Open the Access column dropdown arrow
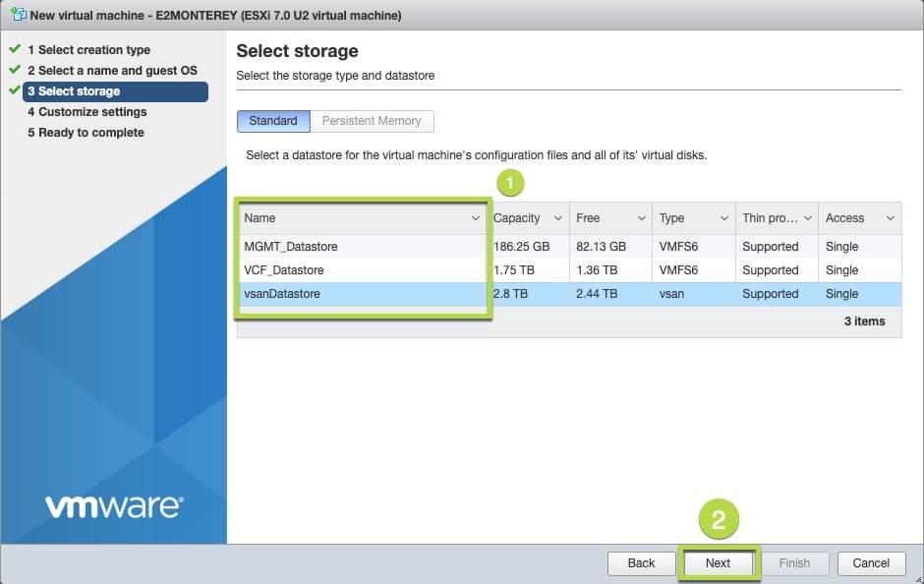924x584 pixels. [x=890, y=218]
